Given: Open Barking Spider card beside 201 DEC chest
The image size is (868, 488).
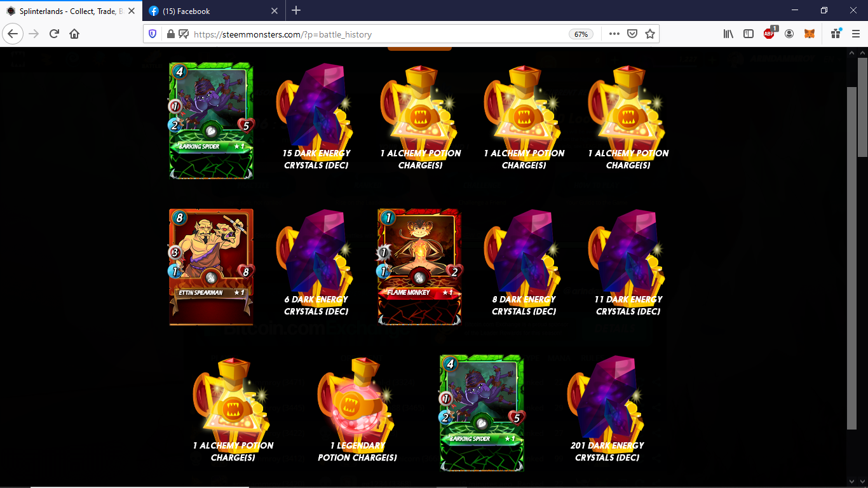Looking at the screenshot, I should pos(482,413).
